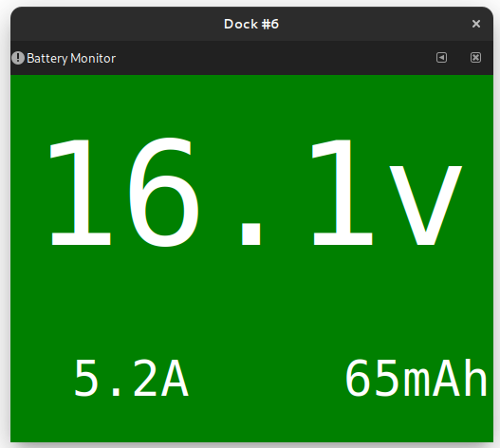Select the Battery Monitor title label
This screenshot has width=500, height=448.
[71, 59]
